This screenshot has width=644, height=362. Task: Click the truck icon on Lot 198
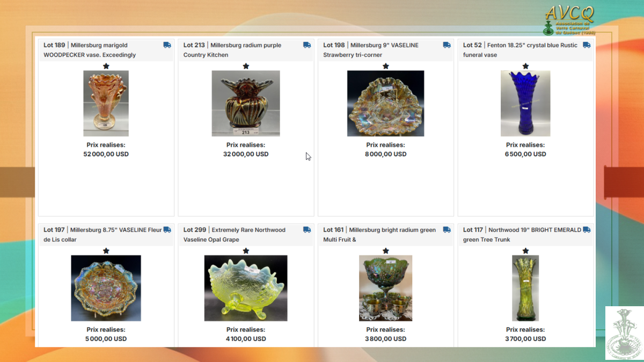pos(447,45)
